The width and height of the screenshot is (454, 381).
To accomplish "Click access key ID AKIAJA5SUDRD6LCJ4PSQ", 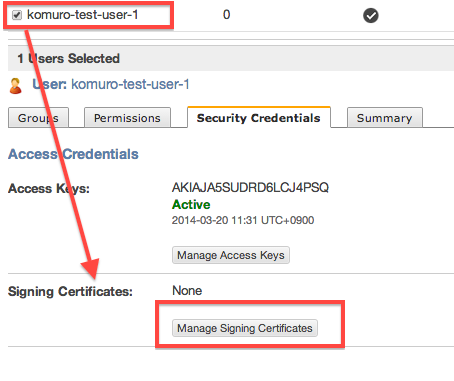I will [x=250, y=187].
